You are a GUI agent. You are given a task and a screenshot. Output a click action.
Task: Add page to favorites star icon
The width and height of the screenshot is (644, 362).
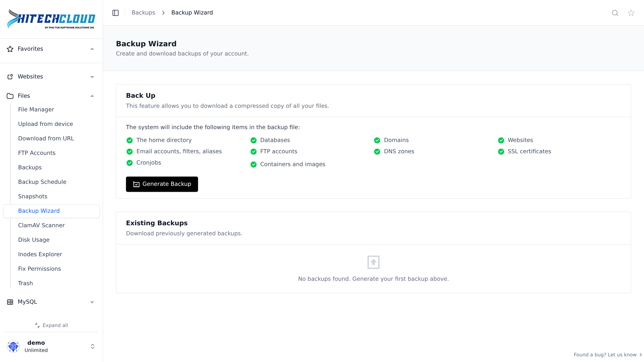(x=631, y=13)
